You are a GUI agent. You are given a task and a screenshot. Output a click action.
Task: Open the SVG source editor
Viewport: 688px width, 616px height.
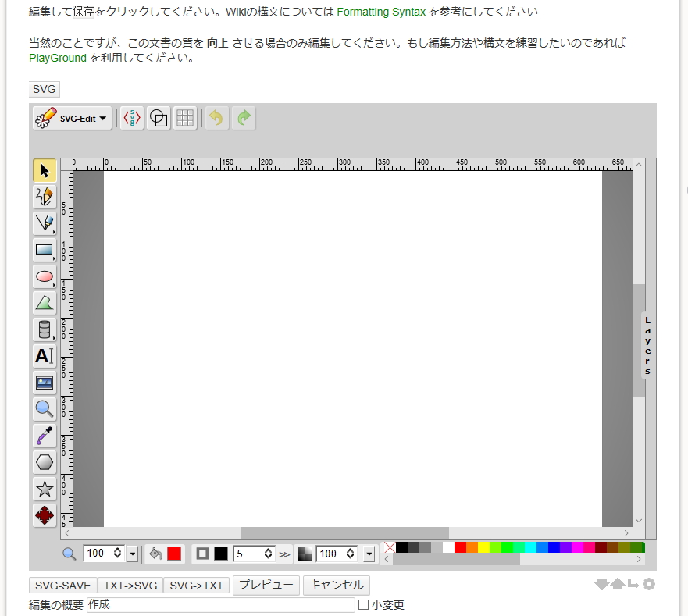click(133, 118)
